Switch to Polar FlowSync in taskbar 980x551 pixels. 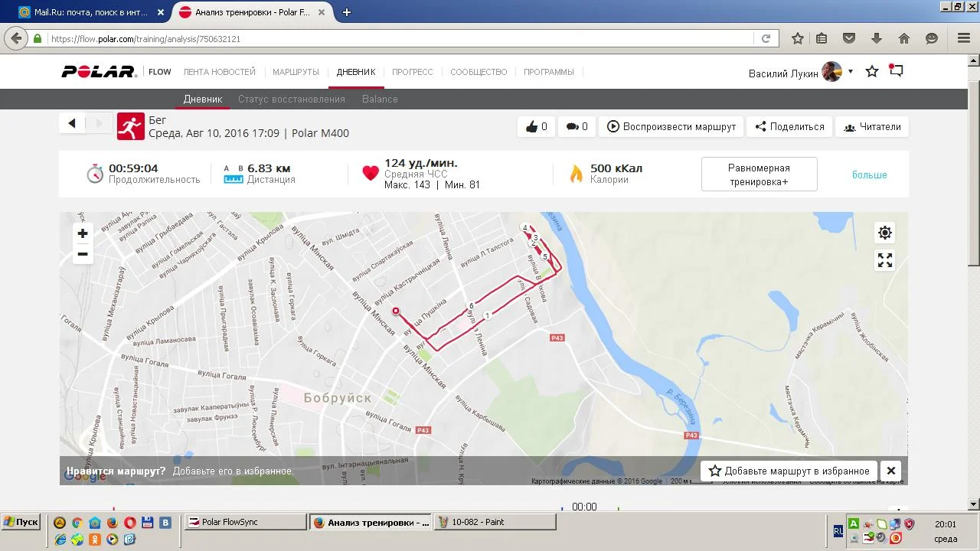[x=245, y=522]
